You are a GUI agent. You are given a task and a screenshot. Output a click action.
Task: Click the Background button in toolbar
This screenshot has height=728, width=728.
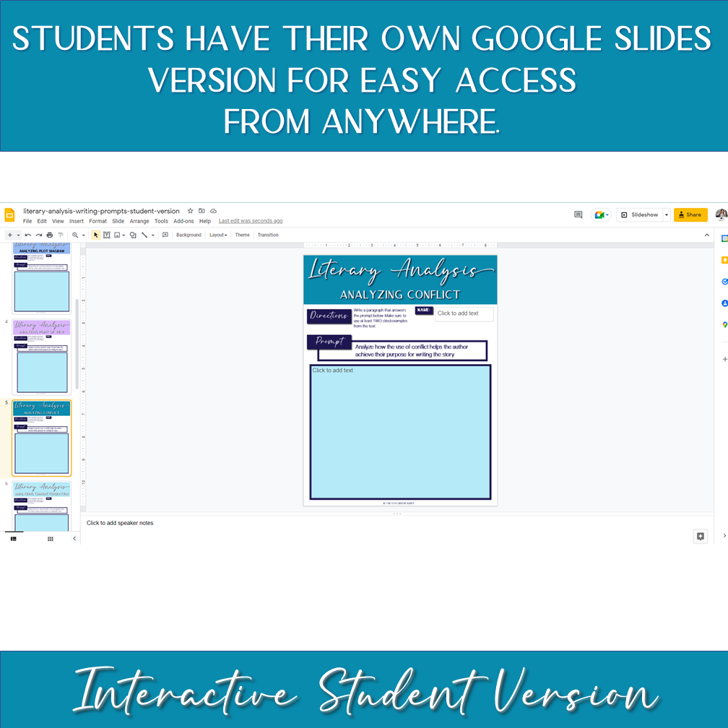pyautogui.click(x=188, y=235)
